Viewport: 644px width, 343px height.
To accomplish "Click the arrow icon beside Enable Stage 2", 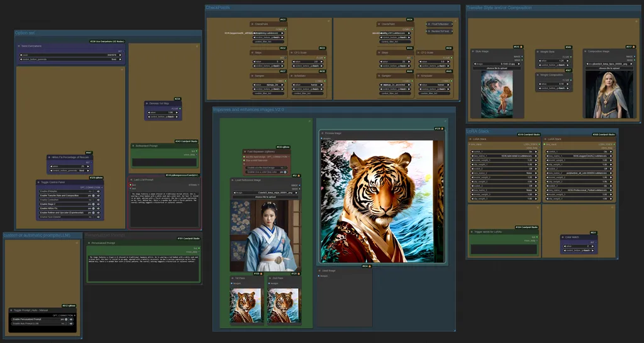I will tap(99, 204).
